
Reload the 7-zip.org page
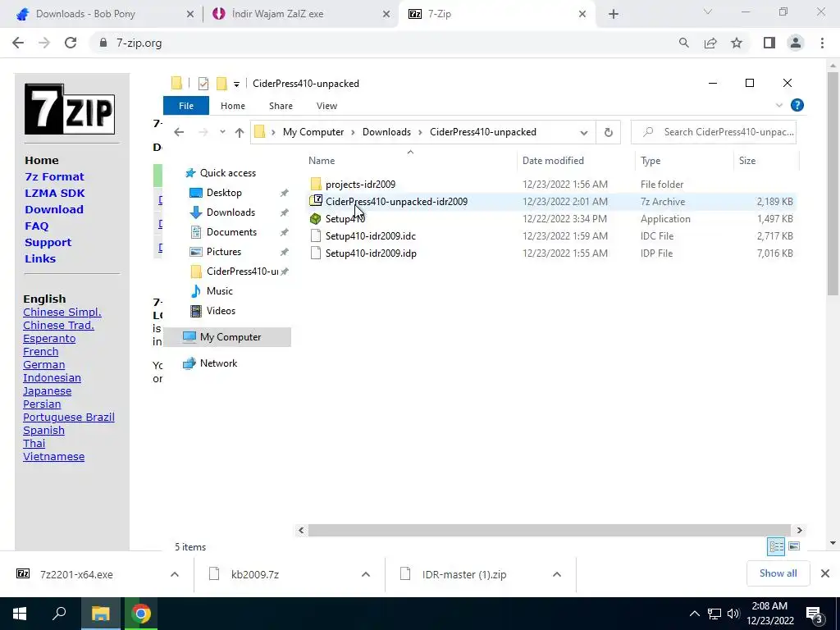(71, 43)
